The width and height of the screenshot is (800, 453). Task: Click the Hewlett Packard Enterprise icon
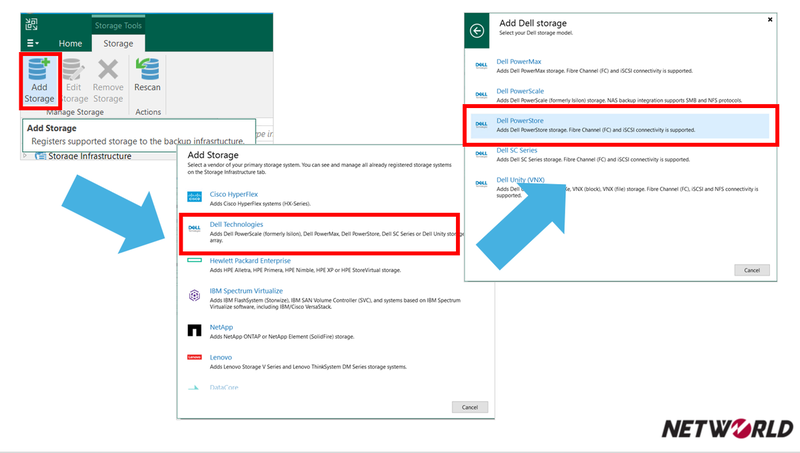click(194, 260)
